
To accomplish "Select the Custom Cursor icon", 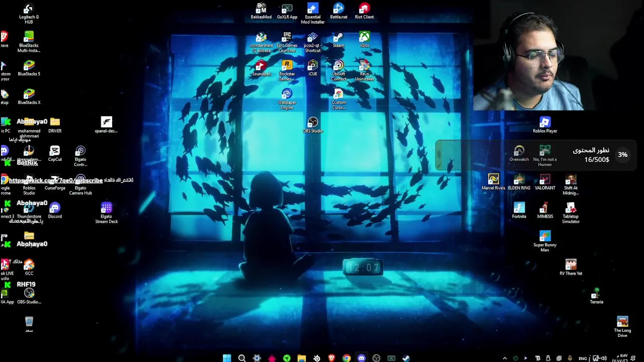I will coord(339,100).
